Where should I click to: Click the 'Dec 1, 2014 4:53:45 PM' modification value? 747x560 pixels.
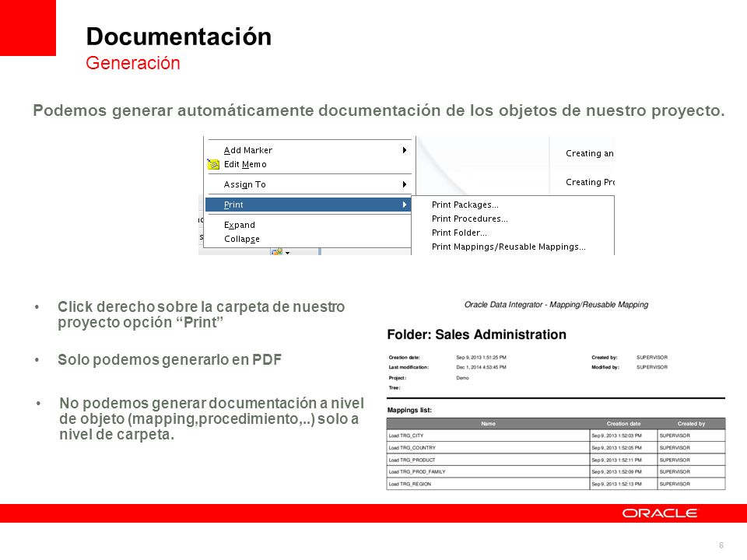[481, 367]
